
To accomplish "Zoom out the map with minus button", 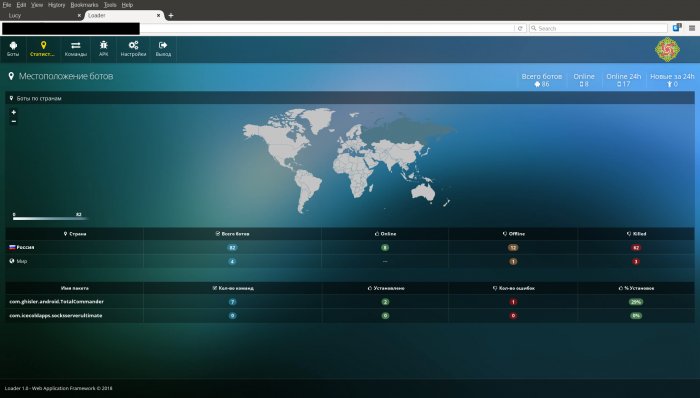I will [13, 121].
